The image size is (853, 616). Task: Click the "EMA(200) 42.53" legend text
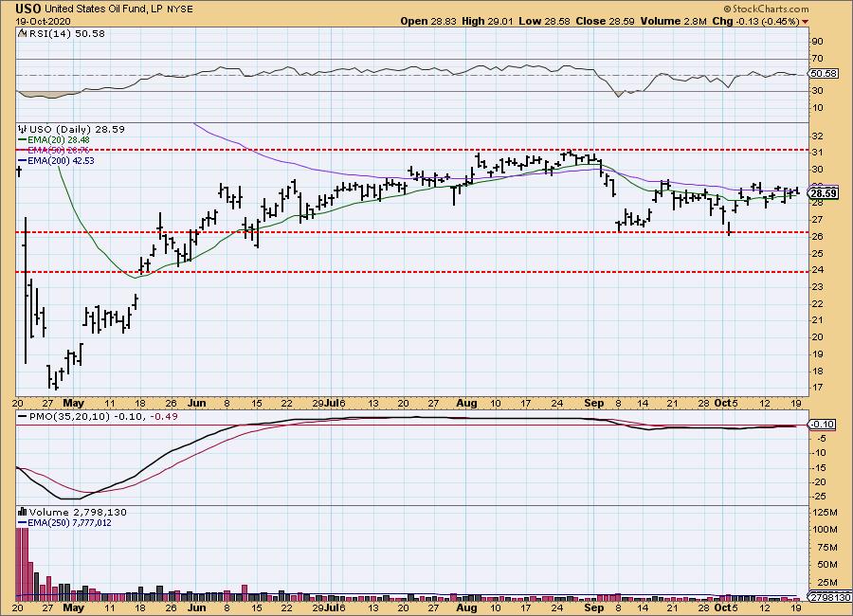[x=61, y=160]
